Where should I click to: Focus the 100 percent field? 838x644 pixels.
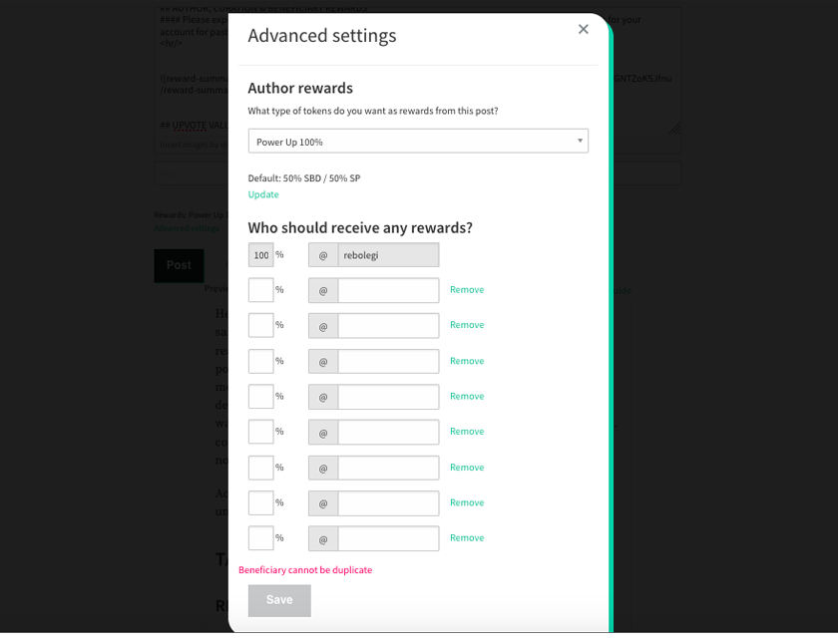point(261,255)
